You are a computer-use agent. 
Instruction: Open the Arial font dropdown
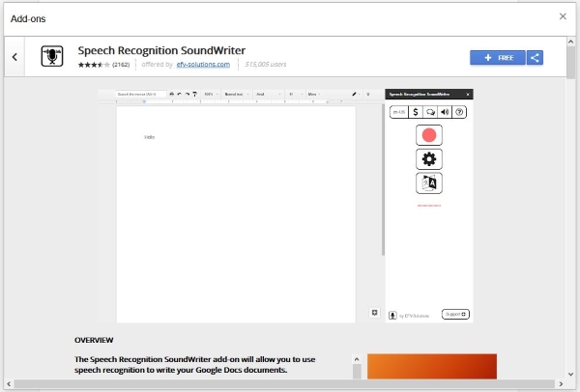pyautogui.click(x=262, y=95)
